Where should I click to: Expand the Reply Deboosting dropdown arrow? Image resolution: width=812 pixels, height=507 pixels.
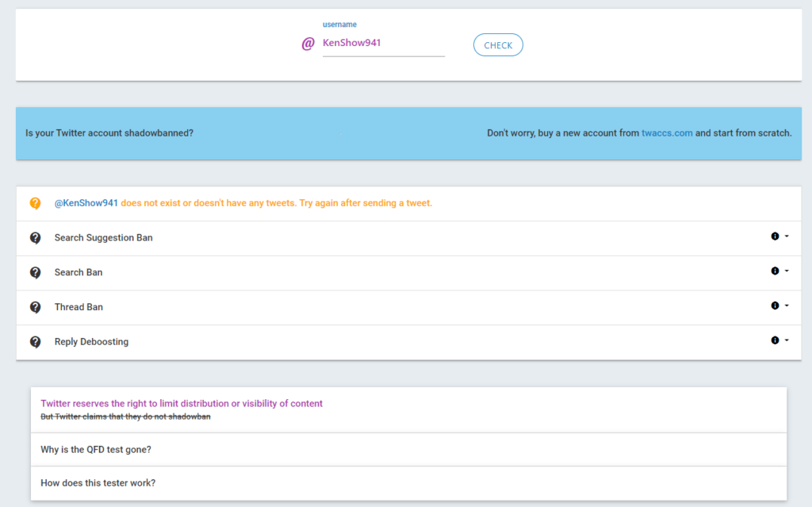787,340
